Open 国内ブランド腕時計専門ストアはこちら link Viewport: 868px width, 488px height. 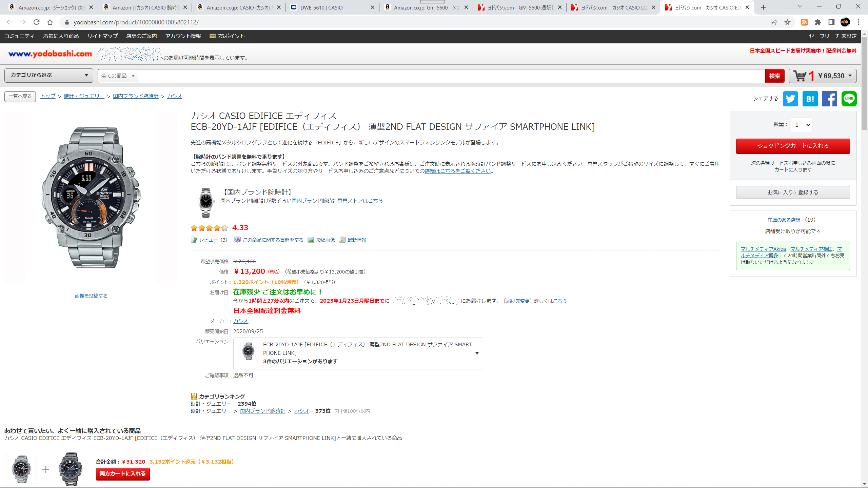(x=337, y=201)
